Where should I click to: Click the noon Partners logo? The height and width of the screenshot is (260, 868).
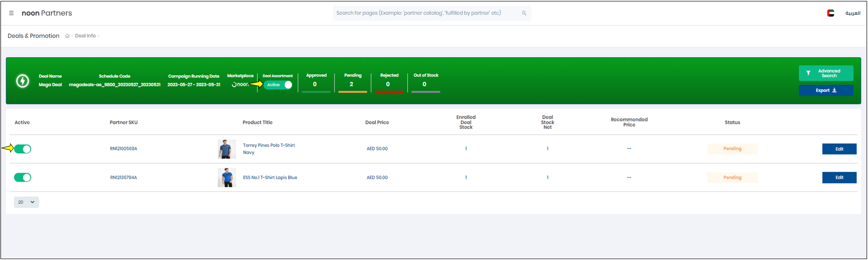[47, 13]
